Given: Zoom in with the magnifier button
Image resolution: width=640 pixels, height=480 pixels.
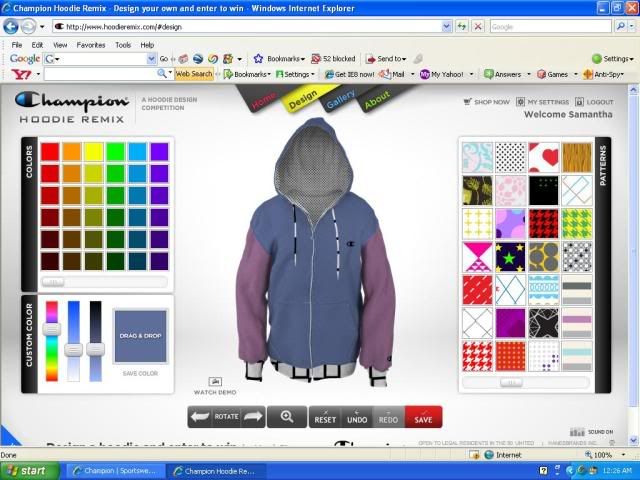Looking at the screenshot, I should click(287, 417).
